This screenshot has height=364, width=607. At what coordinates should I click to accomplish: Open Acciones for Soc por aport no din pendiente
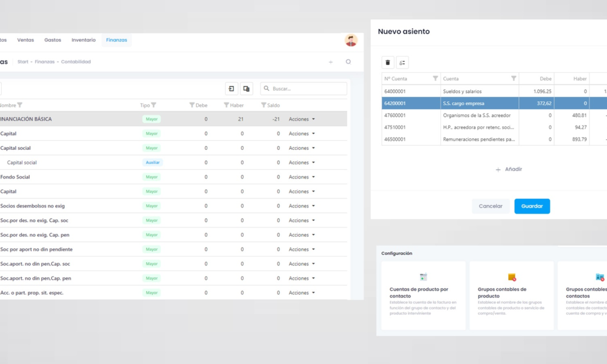(302, 249)
